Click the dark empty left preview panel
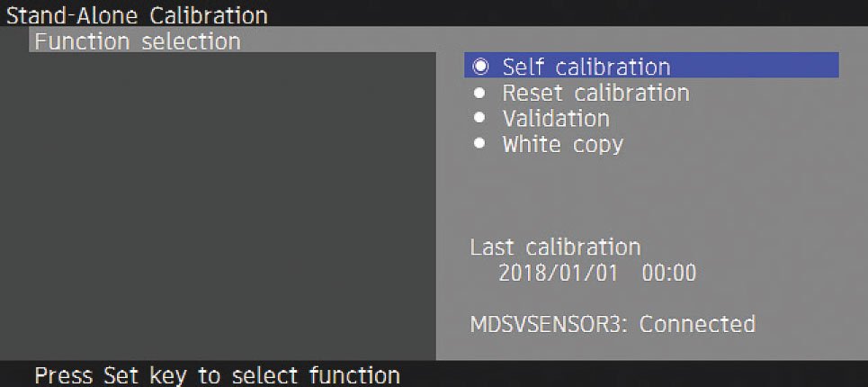The image size is (868, 387). [x=218, y=206]
